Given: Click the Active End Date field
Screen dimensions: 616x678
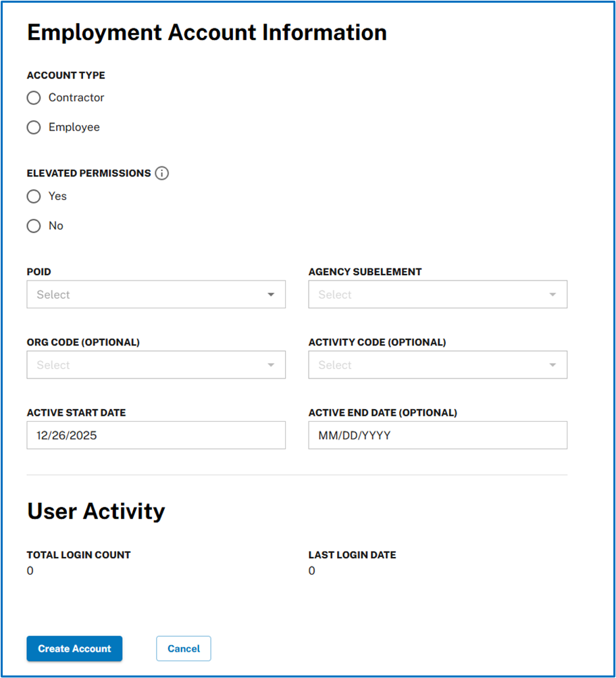Looking at the screenshot, I should (x=438, y=435).
